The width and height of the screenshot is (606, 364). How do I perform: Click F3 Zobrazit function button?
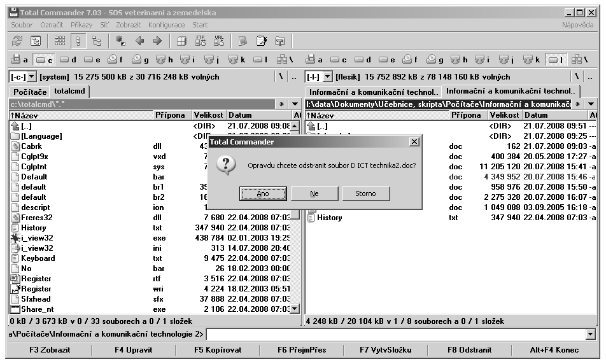50,350
